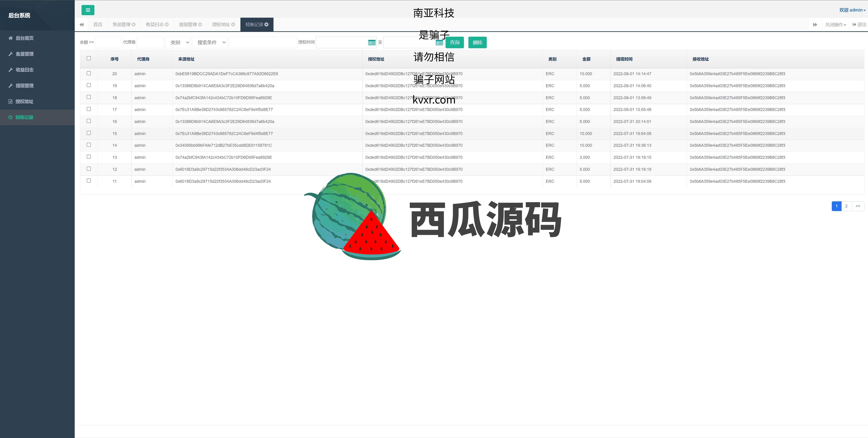Close the 授权地址 tab with its X icon
Viewport: 868px width, 438px height.
[x=233, y=24]
